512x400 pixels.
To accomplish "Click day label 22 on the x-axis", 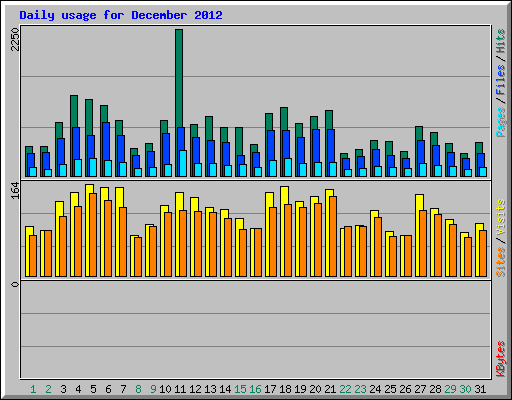I will coord(345,389).
